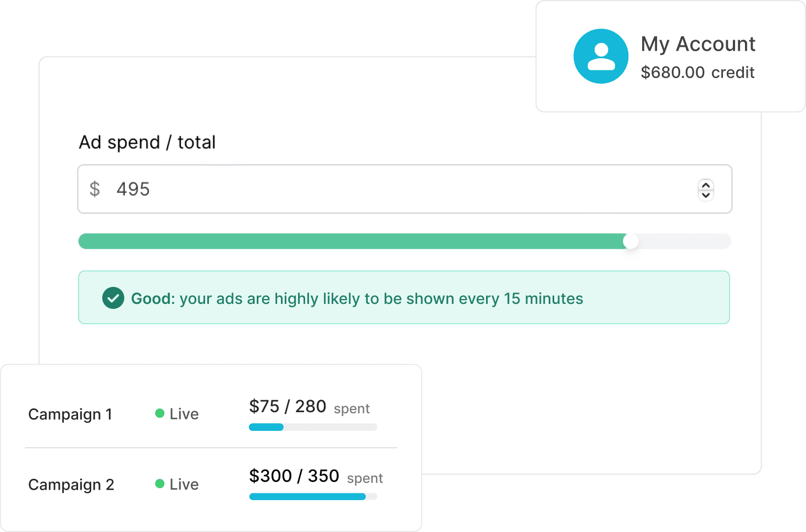This screenshot has height=532, width=806.
Task: Open the My Account title
Action: click(x=698, y=44)
